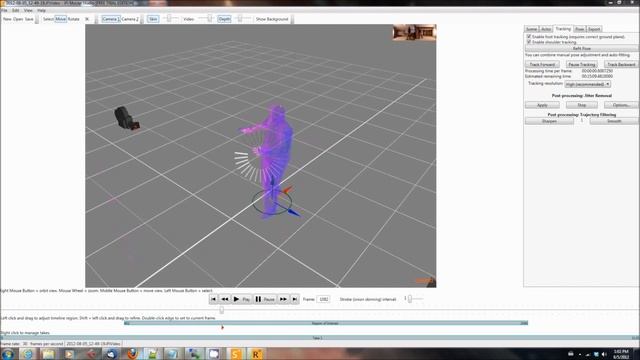Activate the Move tool

pos(61,19)
